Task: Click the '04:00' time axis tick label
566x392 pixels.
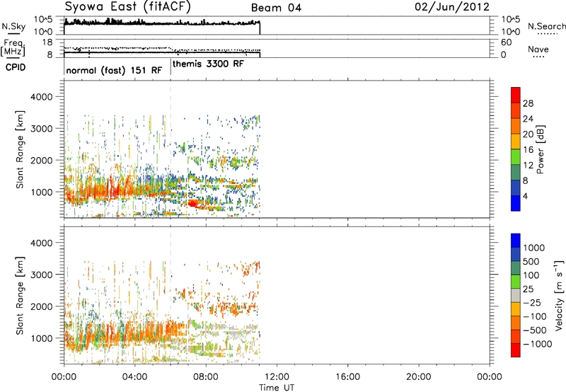Action: tap(134, 377)
